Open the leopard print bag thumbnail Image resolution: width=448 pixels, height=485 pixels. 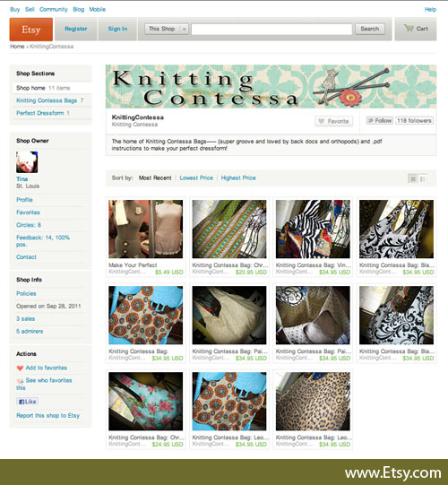(313, 401)
